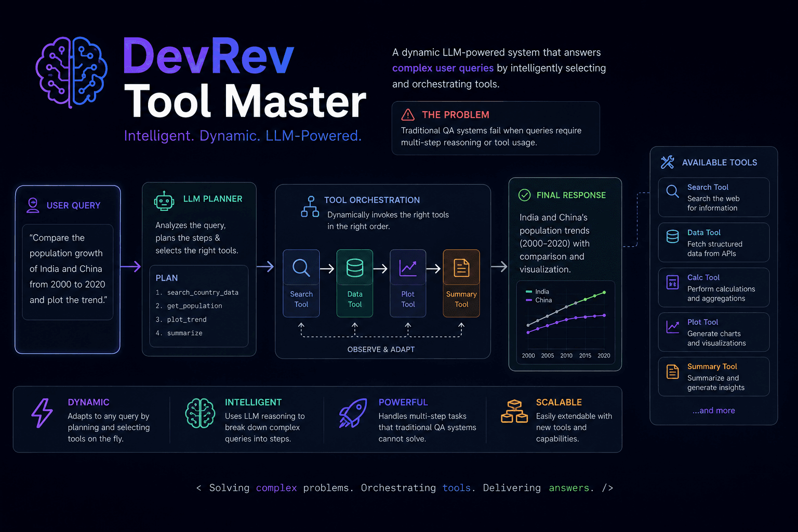The height and width of the screenshot is (532, 798).
Task: Click the 'DYNAMIC' feature heading
Action: pos(89,402)
